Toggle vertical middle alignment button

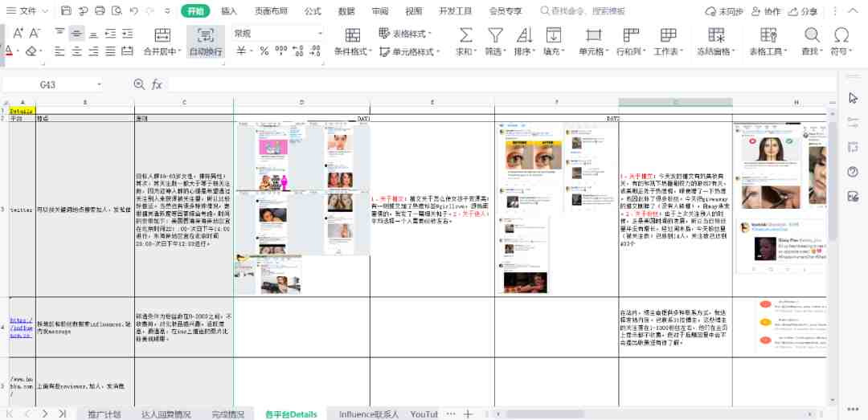[76, 33]
